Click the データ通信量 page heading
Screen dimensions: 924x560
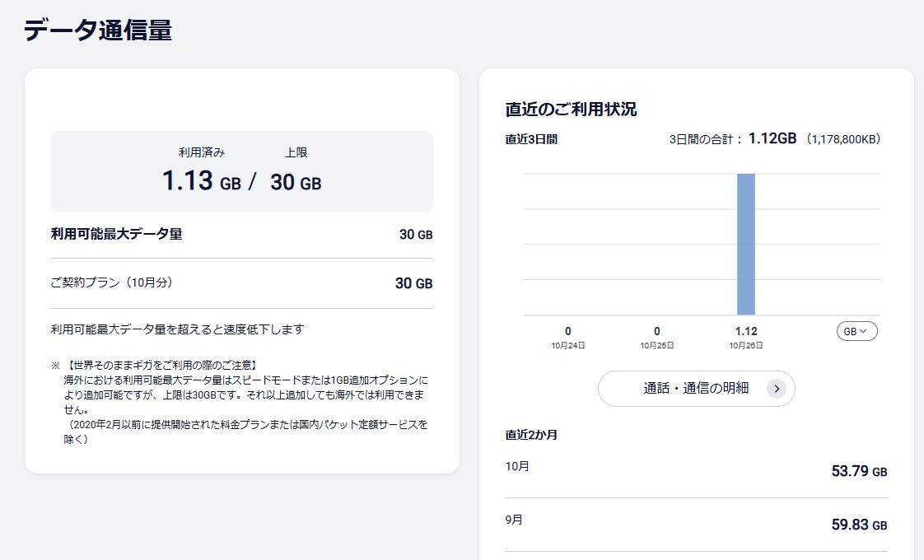[x=97, y=30]
